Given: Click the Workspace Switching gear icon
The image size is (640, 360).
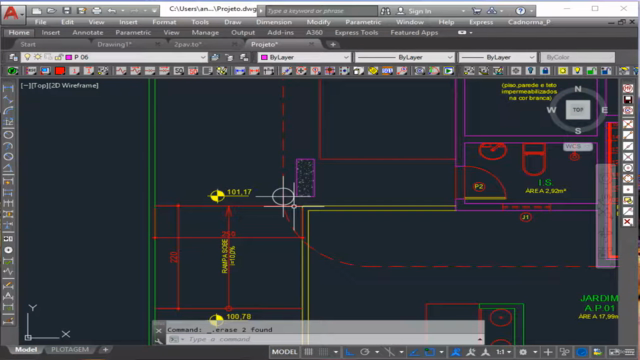Looking at the screenshot, I should pyautogui.click(x=523, y=352).
